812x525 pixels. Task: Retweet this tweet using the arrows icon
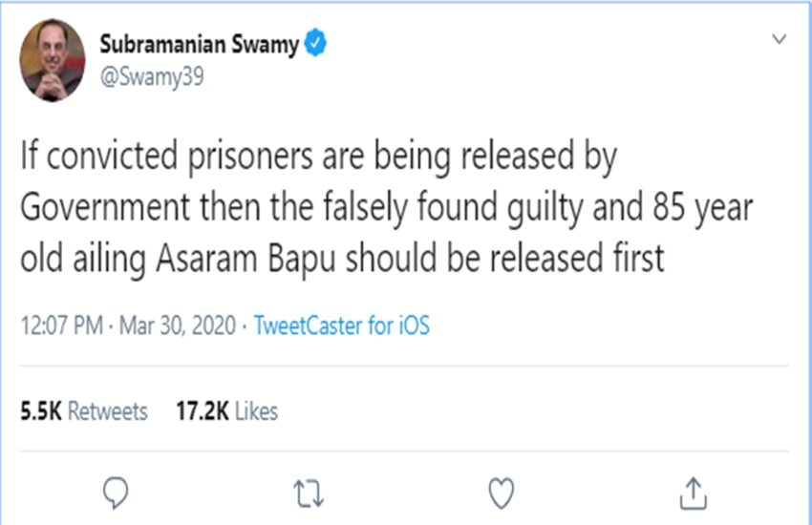pyautogui.click(x=309, y=492)
